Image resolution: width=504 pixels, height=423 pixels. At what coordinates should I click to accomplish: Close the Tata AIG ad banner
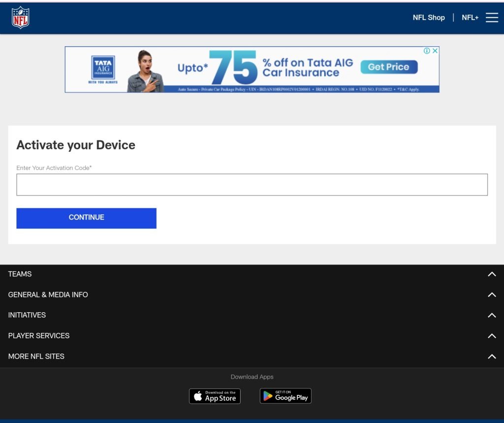point(435,51)
